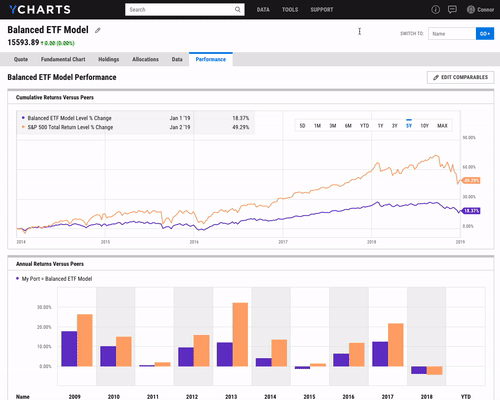This screenshot has height=400, width=500.
Task: Click the Name column header
Action: click(23, 397)
